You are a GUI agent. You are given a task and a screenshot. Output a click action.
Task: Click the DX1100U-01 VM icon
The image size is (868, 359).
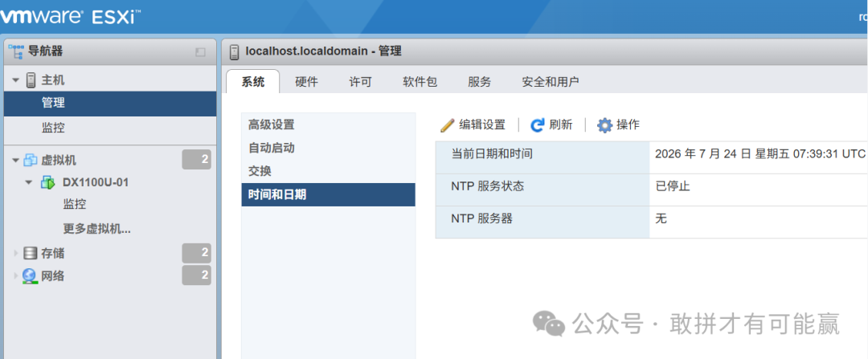tap(47, 182)
